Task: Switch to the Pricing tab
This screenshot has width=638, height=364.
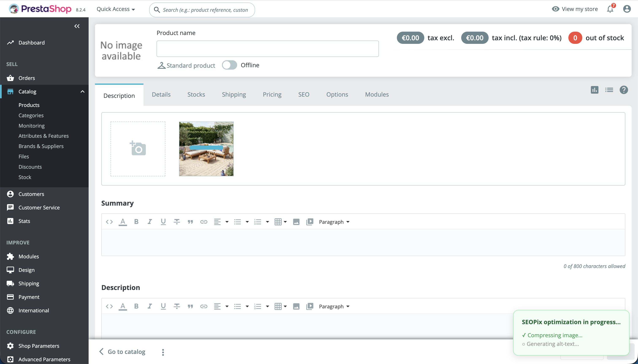Action: [272, 94]
